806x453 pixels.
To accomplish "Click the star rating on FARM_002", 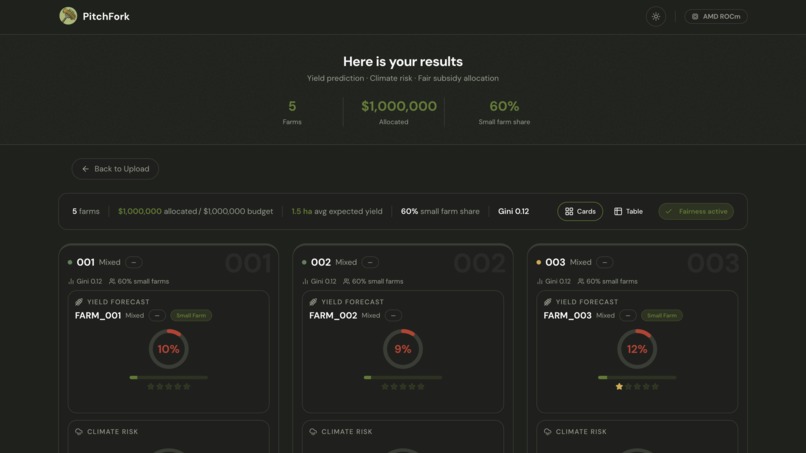I will 403,387.
